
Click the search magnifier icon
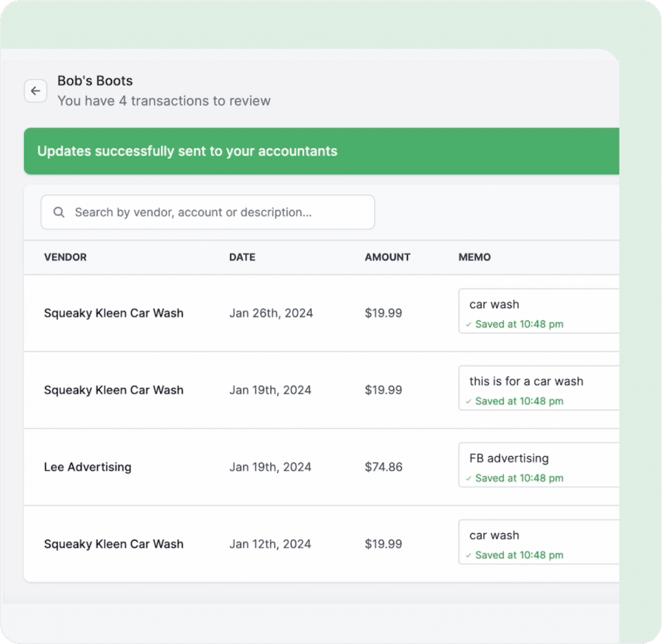59,212
